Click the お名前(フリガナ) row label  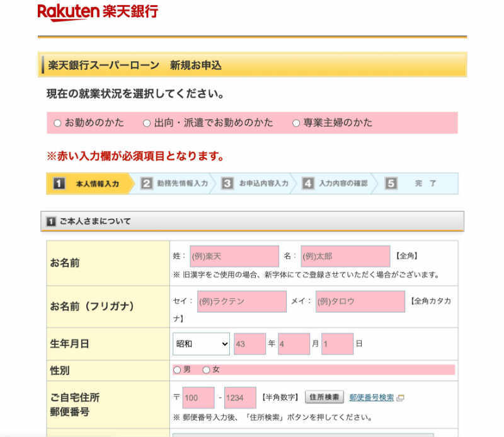tap(92, 306)
